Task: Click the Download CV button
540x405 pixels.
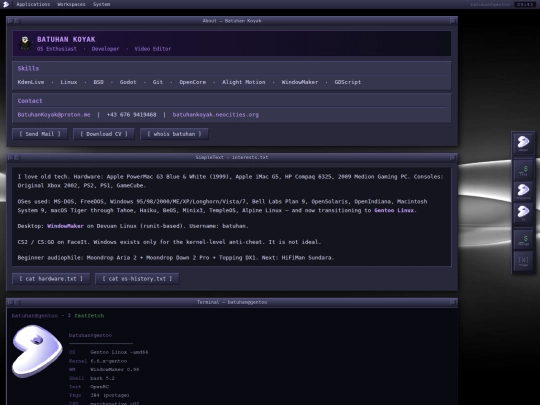Action: 104,134
